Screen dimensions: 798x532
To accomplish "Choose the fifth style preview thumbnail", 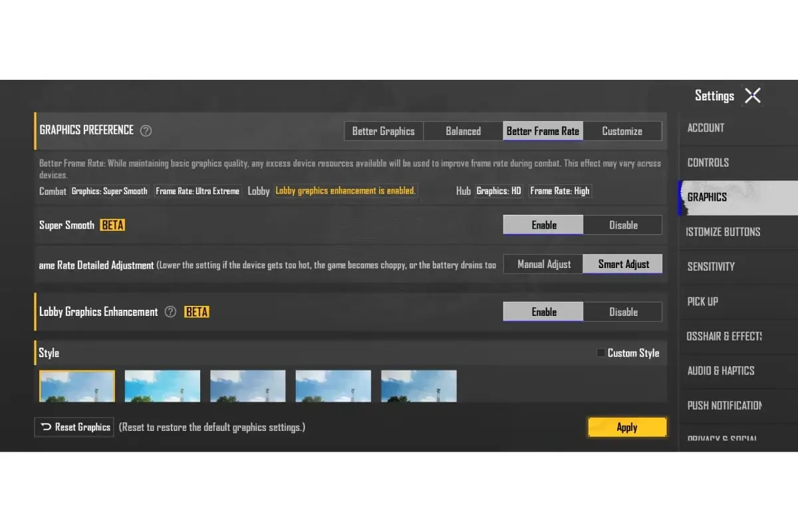I will click(419, 386).
